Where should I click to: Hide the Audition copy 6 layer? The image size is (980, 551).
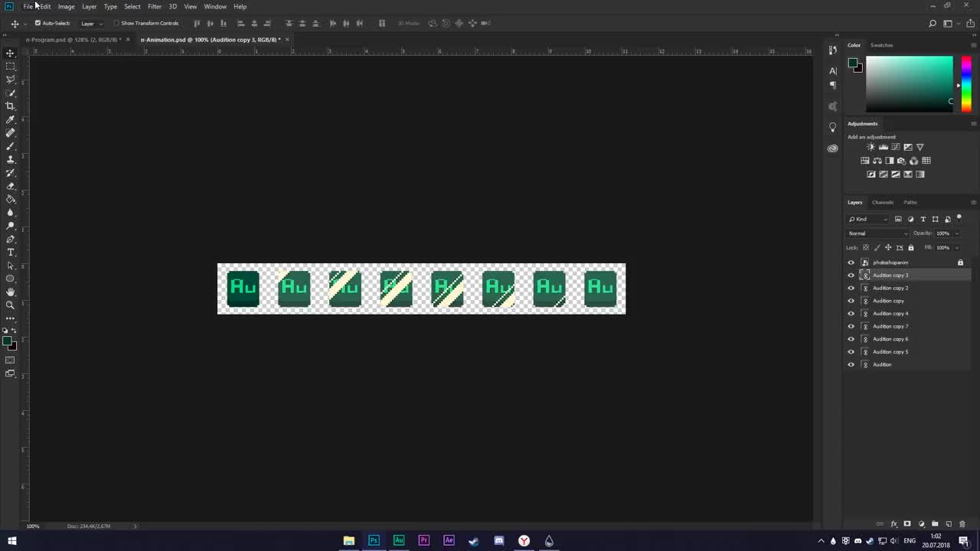click(851, 339)
